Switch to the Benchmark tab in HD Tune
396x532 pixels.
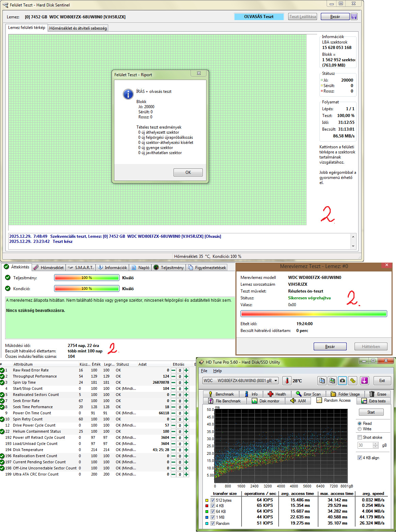point(221,394)
